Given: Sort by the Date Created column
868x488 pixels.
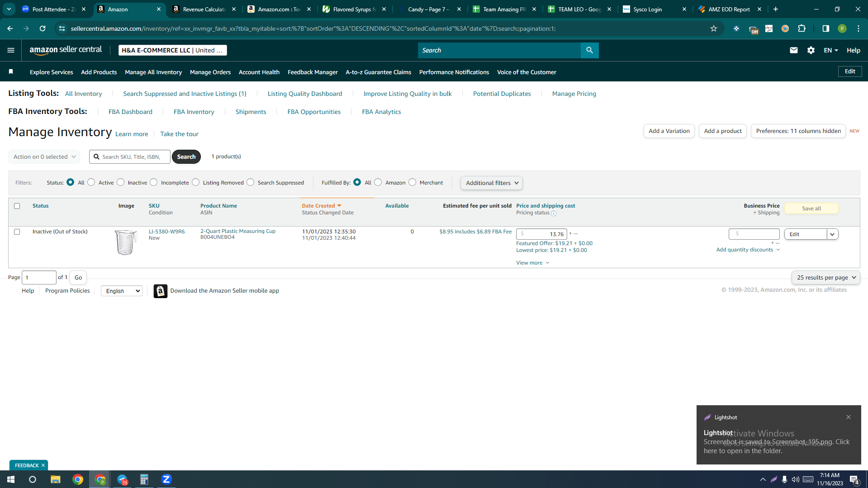Looking at the screenshot, I should pyautogui.click(x=321, y=206).
